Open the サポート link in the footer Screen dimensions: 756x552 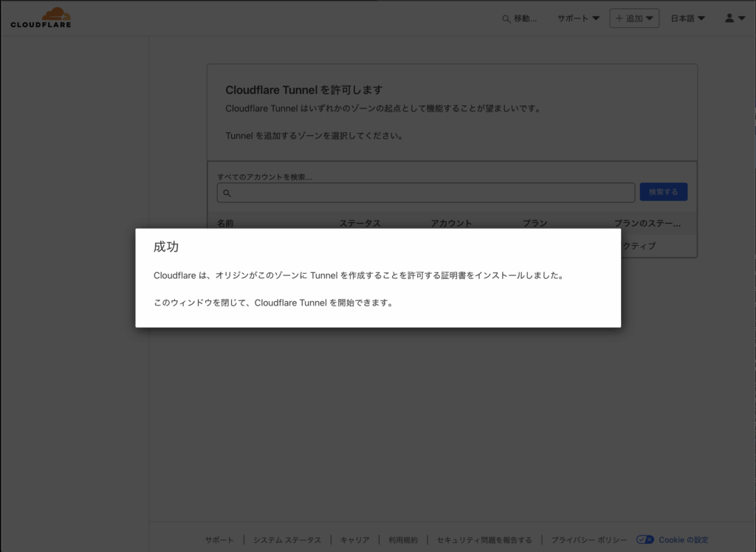click(x=219, y=540)
